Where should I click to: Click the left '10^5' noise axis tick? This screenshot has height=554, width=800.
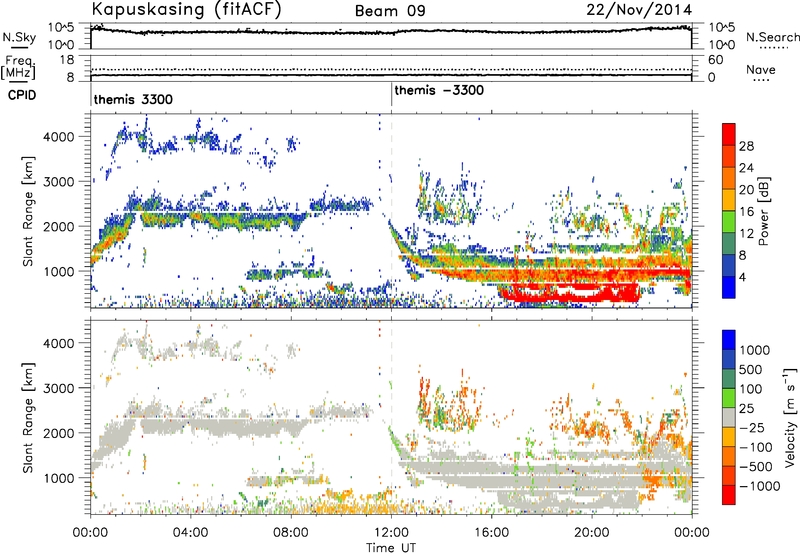point(61,27)
